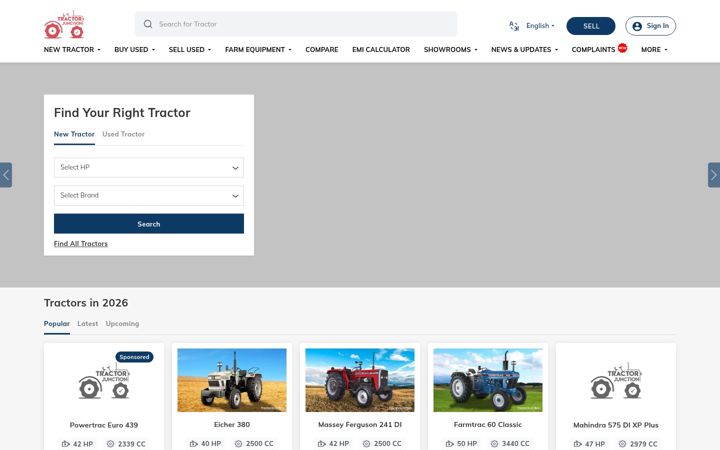
Task: Expand MORE menu
Action: coord(654,50)
